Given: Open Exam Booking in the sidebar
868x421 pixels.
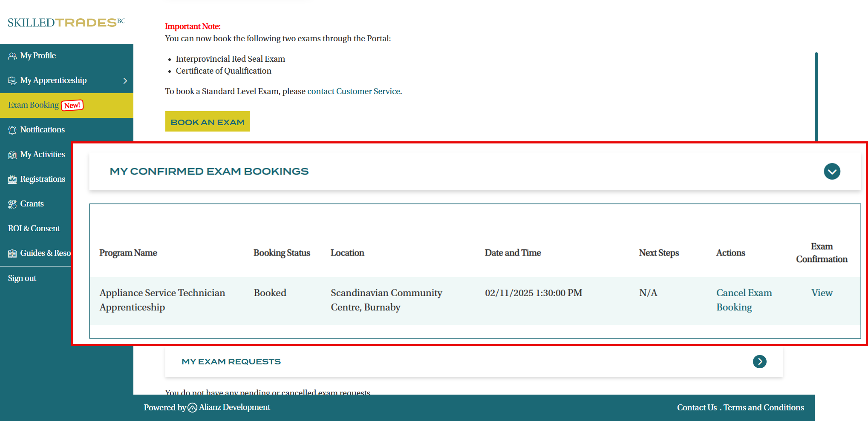Looking at the screenshot, I should (x=34, y=105).
